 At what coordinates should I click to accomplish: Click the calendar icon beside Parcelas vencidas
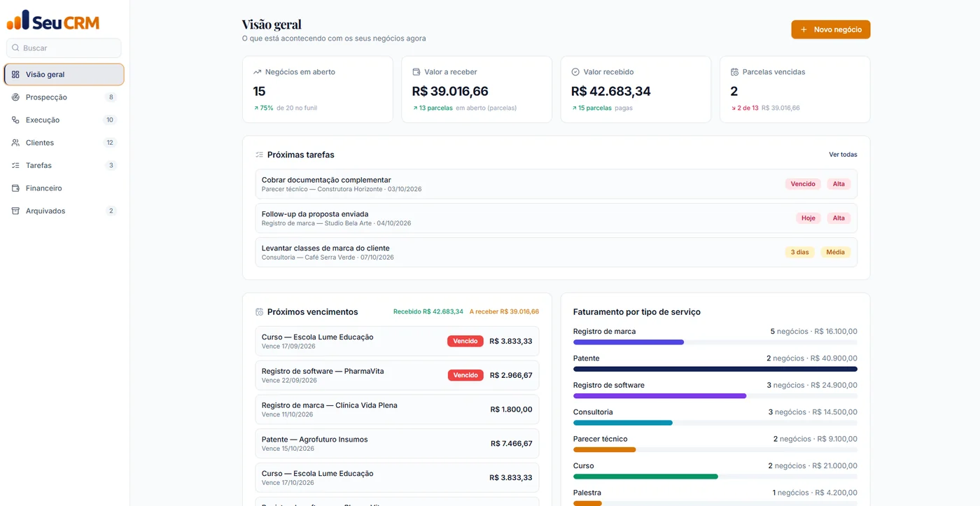tap(734, 72)
